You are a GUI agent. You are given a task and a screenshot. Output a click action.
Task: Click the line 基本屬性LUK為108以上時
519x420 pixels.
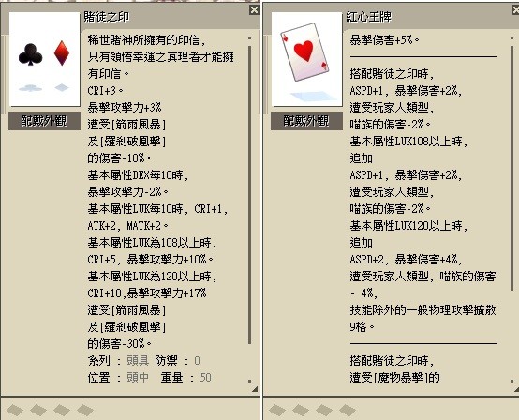coord(152,243)
